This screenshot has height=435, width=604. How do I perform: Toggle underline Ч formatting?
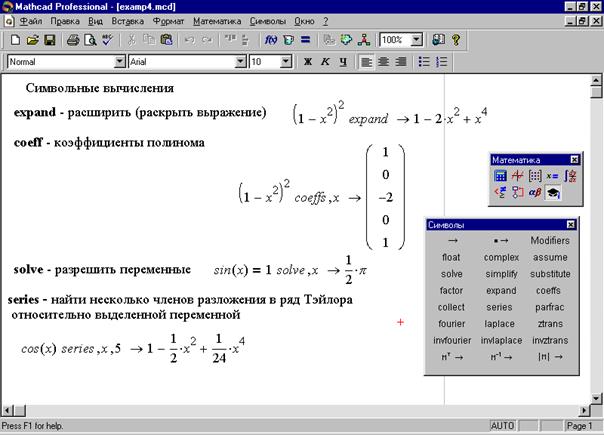coord(343,62)
